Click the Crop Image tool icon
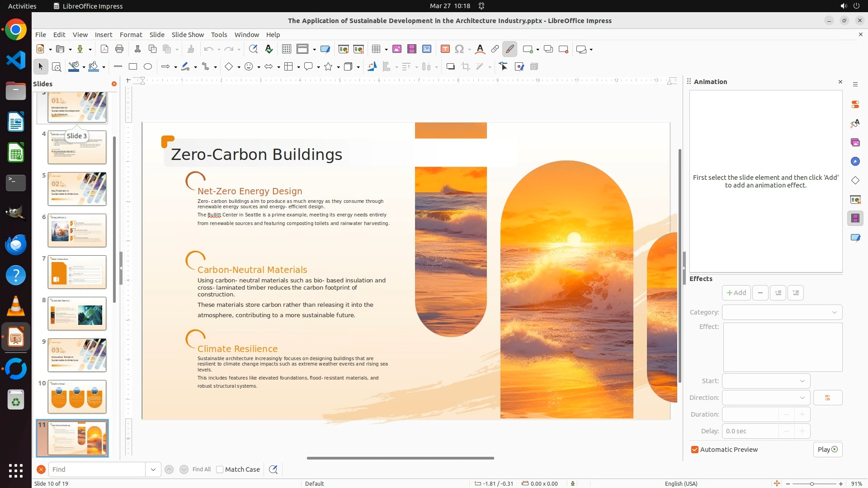The height and width of the screenshot is (488, 868). coord(466,67)
